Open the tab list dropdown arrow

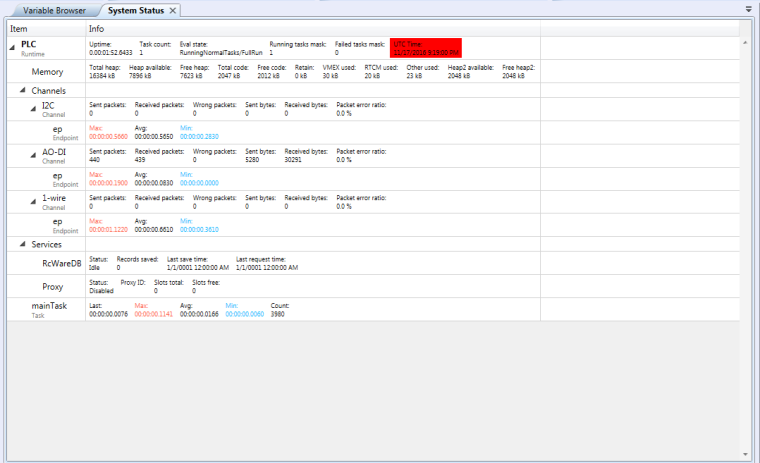(749, 9)
